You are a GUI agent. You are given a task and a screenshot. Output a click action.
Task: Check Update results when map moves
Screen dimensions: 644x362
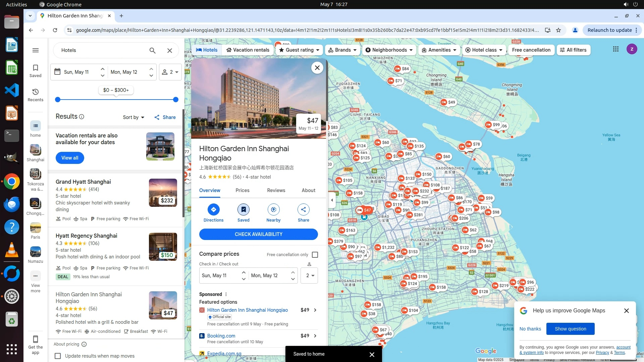pos(58,356)
